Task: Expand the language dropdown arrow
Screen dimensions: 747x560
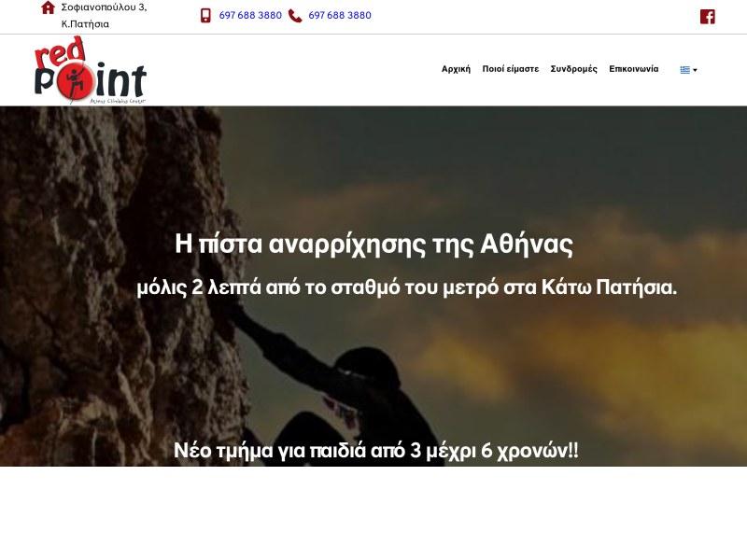Action: coord(695,70)
